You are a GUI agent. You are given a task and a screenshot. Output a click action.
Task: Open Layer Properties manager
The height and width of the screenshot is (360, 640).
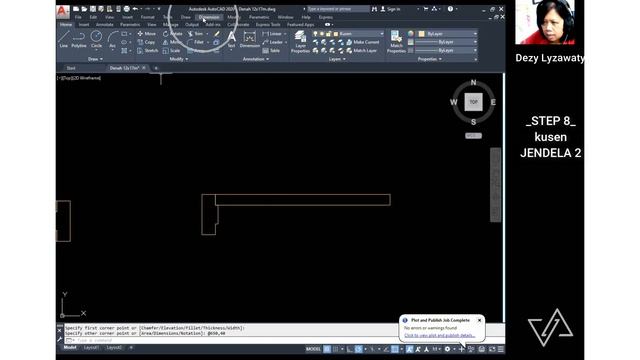[x=300, y=42]
